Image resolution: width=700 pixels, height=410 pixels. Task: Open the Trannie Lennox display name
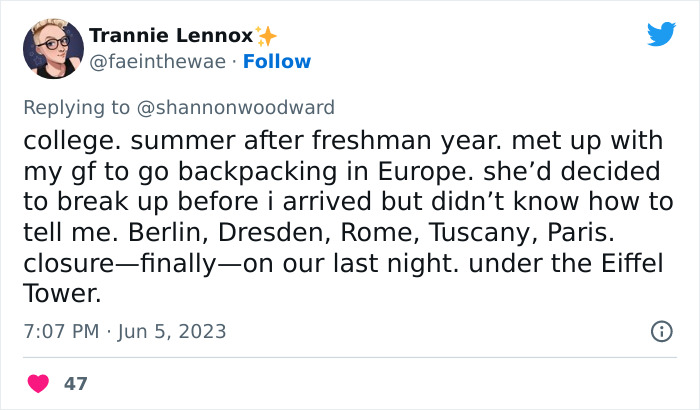point(171,36)
